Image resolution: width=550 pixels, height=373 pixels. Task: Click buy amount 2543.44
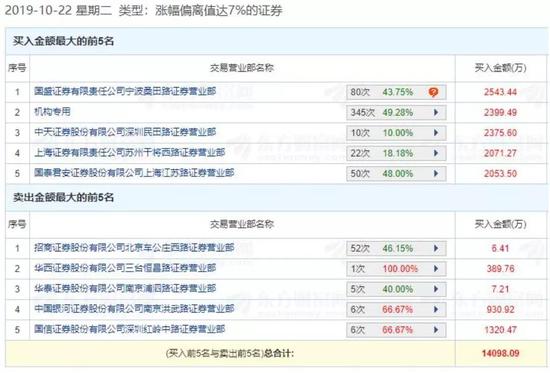500,92
